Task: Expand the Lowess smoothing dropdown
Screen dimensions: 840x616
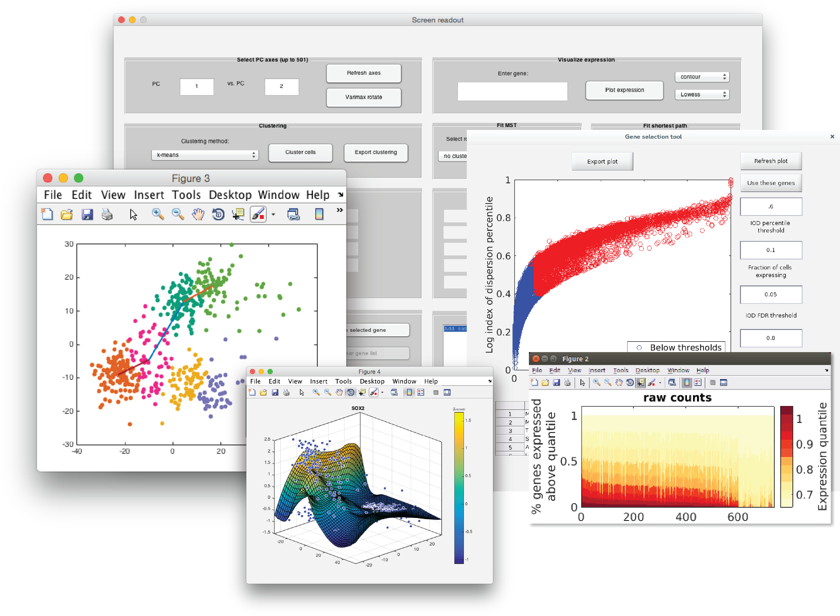Action: pos(702,95)
